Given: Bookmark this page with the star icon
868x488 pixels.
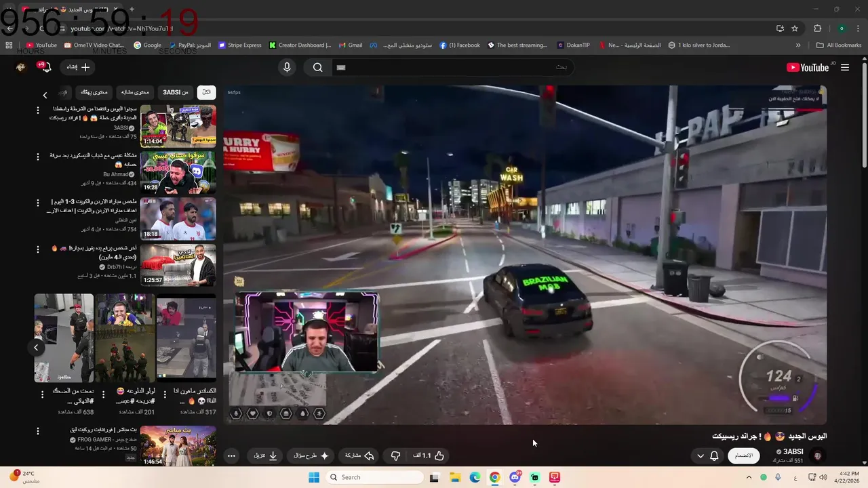Looking at the screenshot, I should (795, 28).
